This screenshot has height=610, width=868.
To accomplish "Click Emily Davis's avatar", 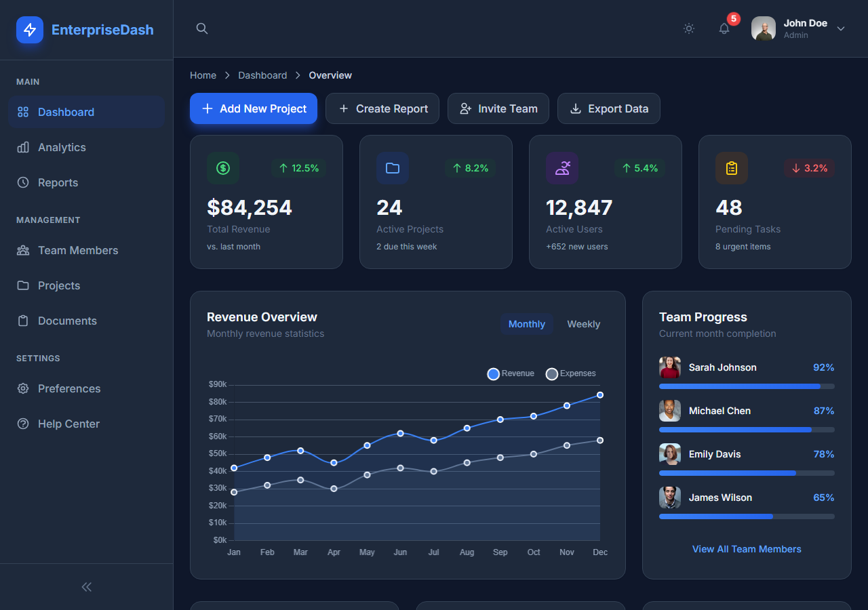I will (x=670, y=454).
